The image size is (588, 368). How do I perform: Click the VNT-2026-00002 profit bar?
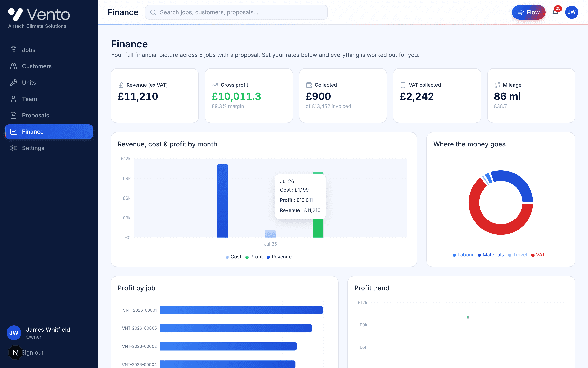tap(228, 346)
